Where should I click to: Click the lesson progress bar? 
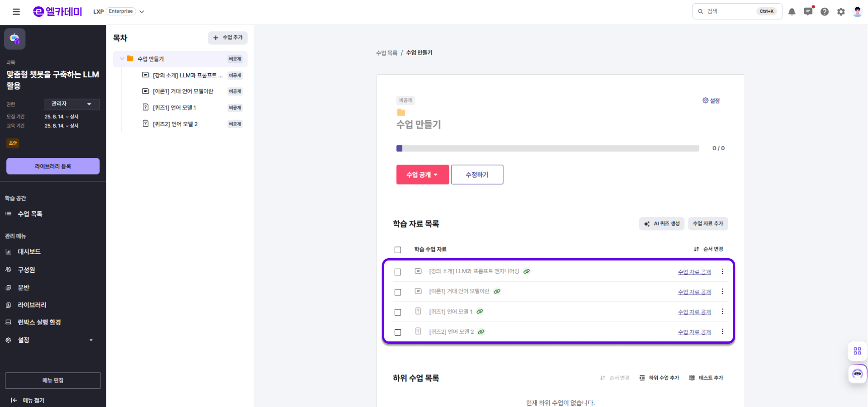point(547,148)
